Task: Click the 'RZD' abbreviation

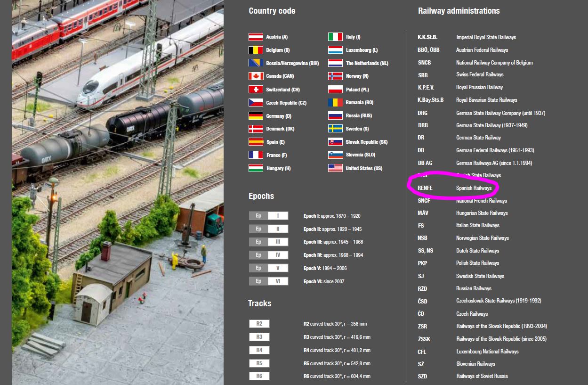Action: 422,288
